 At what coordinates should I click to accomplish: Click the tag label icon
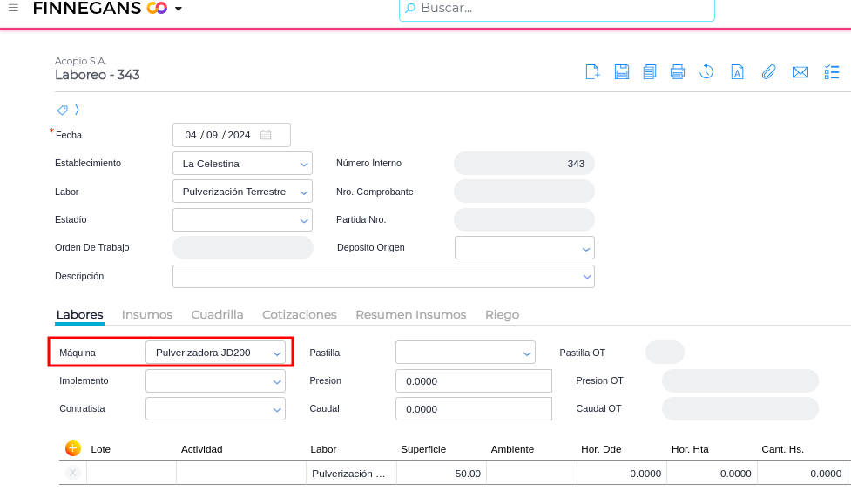point(63,110)
